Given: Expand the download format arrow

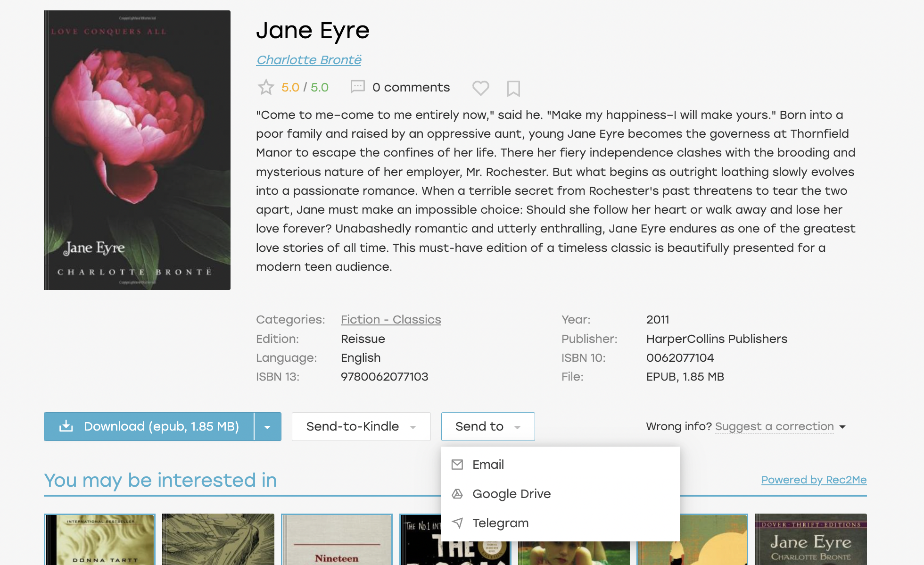Looking at the screenshot, I should 268,427.
